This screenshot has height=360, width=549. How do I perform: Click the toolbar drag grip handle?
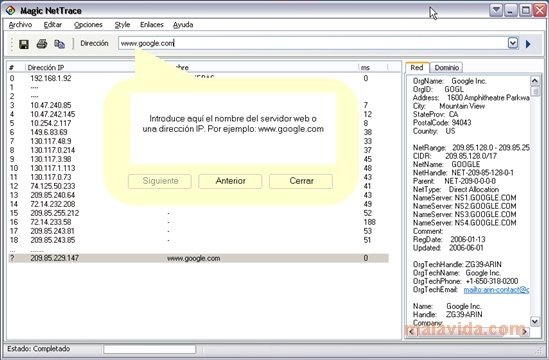coord(12,44)
